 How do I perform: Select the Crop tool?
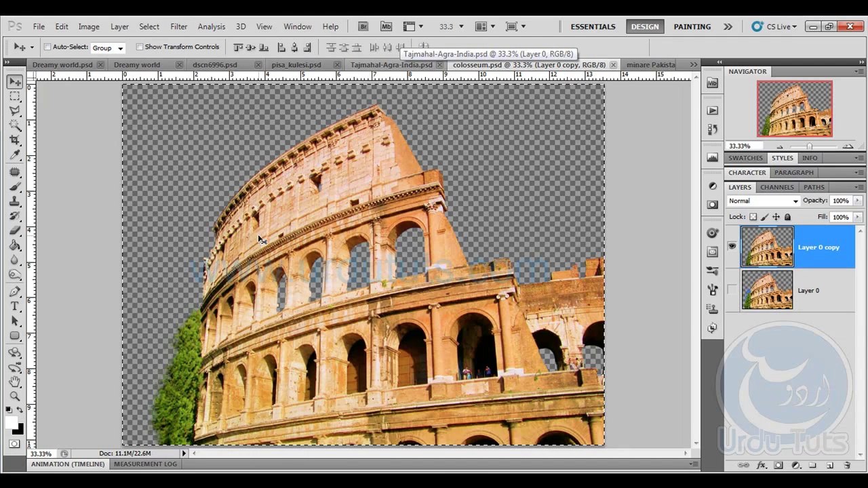[15, 140]
